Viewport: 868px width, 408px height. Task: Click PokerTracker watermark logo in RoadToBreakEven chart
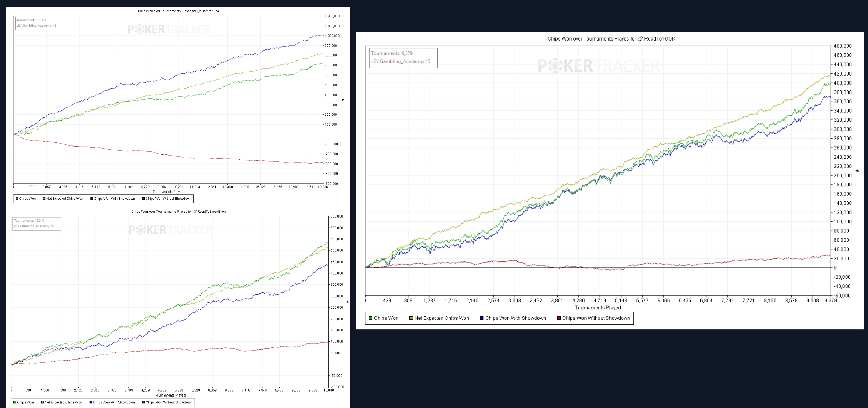pyautogui.click(x=170, y=230)
